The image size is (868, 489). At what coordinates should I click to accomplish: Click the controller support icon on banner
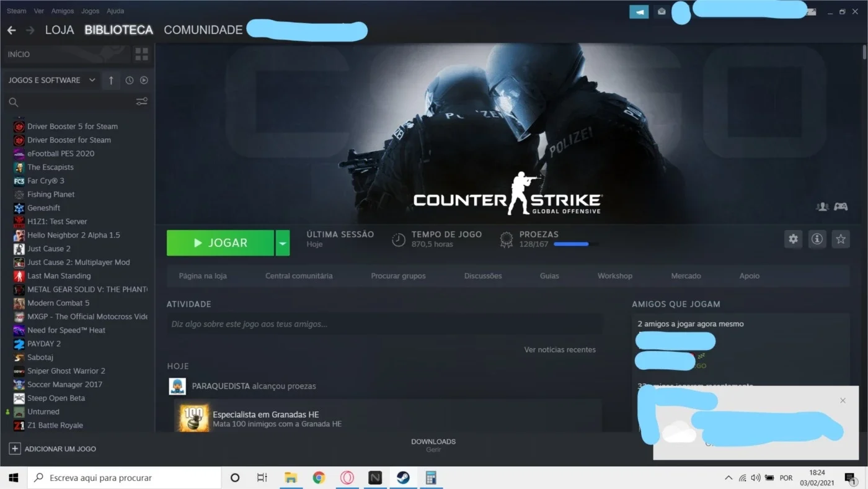pos(841,207)
